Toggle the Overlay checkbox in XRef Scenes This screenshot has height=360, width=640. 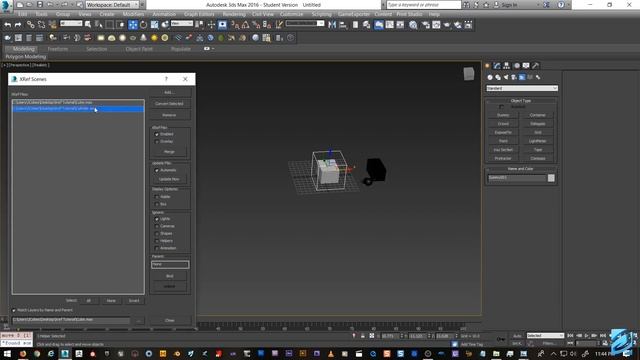point(157,142)
